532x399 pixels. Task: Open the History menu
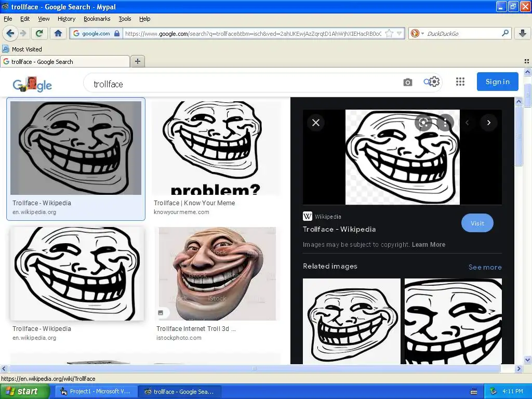(x=66, y=19)
